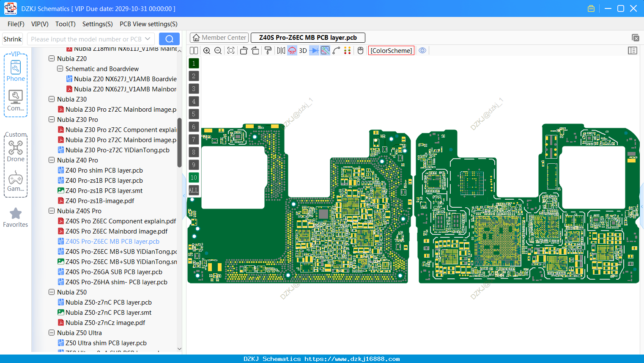Open Favorites with the star icon
The height and width of the screenshot is (363, 644).
[16, 217]
